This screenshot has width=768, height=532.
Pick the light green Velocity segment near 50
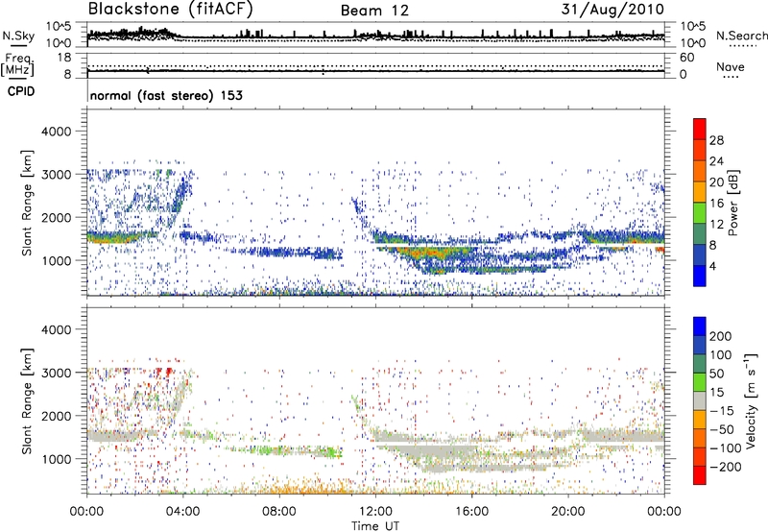coord(700,382)
